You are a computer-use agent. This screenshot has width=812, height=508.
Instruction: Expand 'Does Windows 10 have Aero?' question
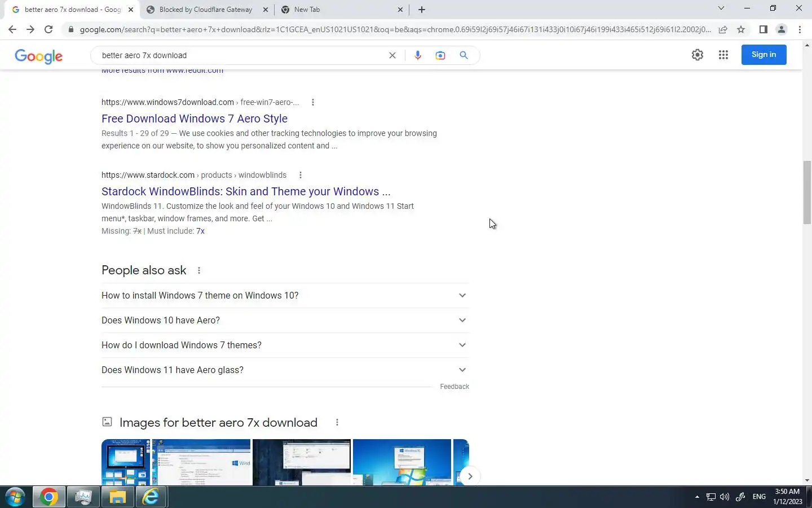tap(285, 320)
